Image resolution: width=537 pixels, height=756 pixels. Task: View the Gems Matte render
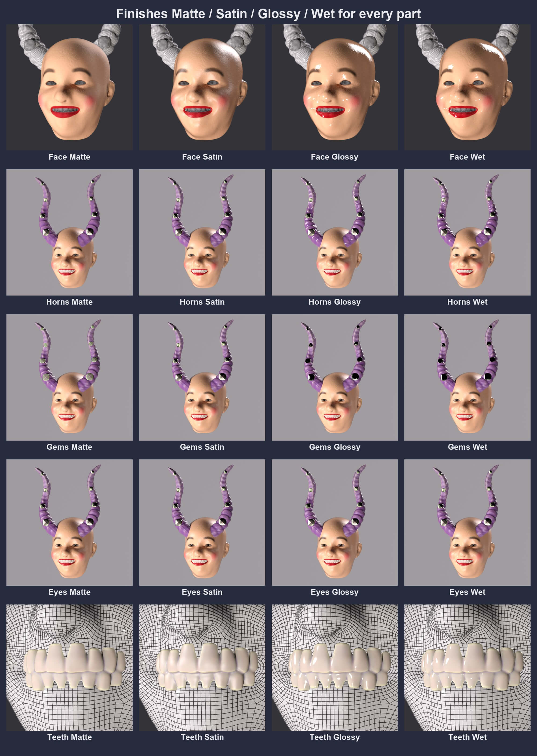(x=70, y=377)
